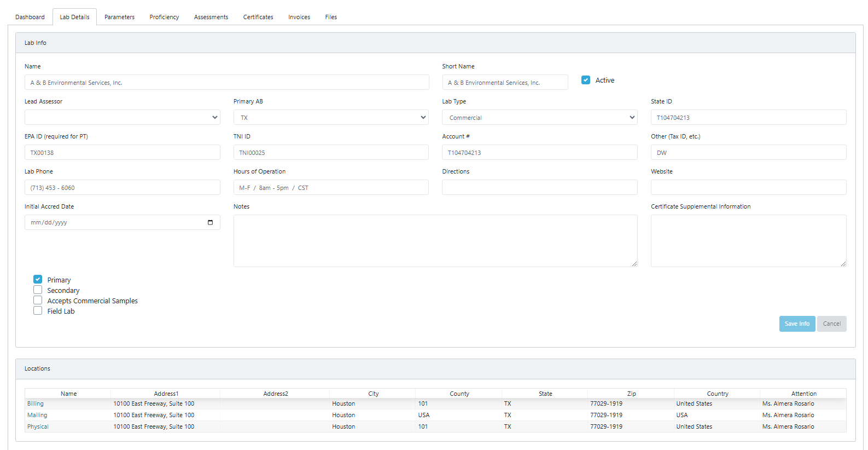Open the calendar picker for Initial Accred Date
Image resolution: width=868 pixels, height=450 pixels.
coord(211,222)
